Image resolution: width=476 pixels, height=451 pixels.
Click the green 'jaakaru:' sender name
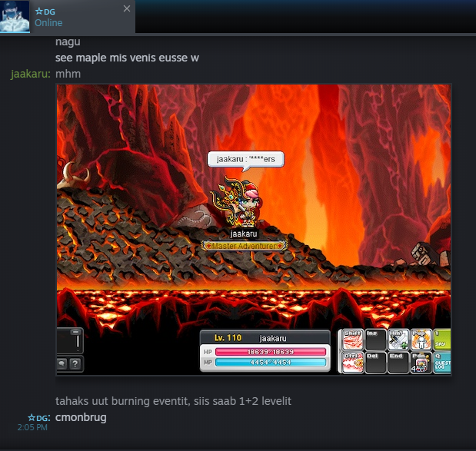[x=31, y=74]
